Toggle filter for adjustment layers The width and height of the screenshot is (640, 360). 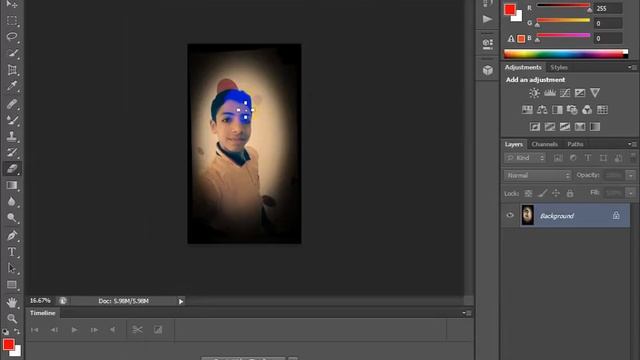click(x=573, y=158)
